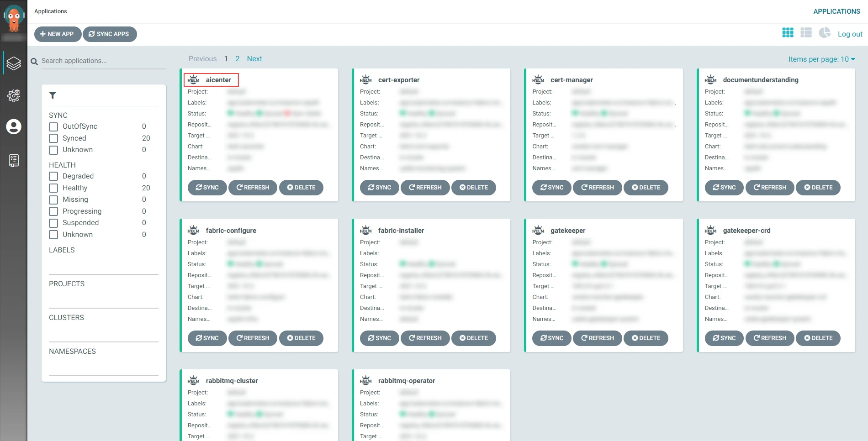Click Helm icon on cert-manager card
This screenshot has height=441, width=868.
click(538, 79)
